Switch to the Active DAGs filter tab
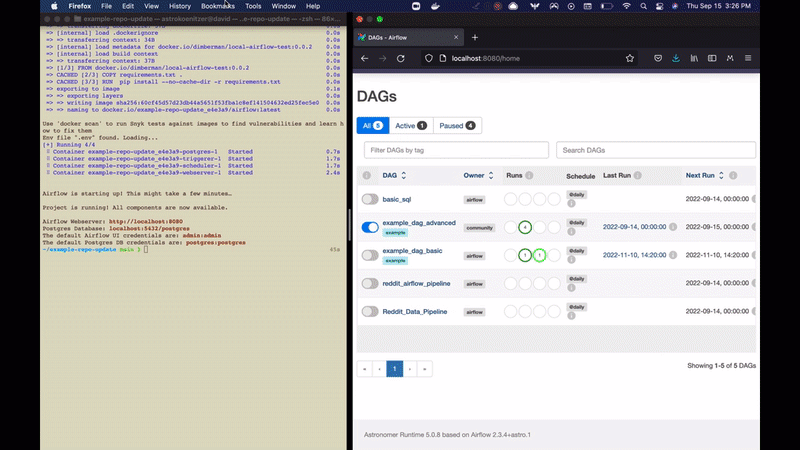This screenshot has height=450, width=800. [410, 125]
